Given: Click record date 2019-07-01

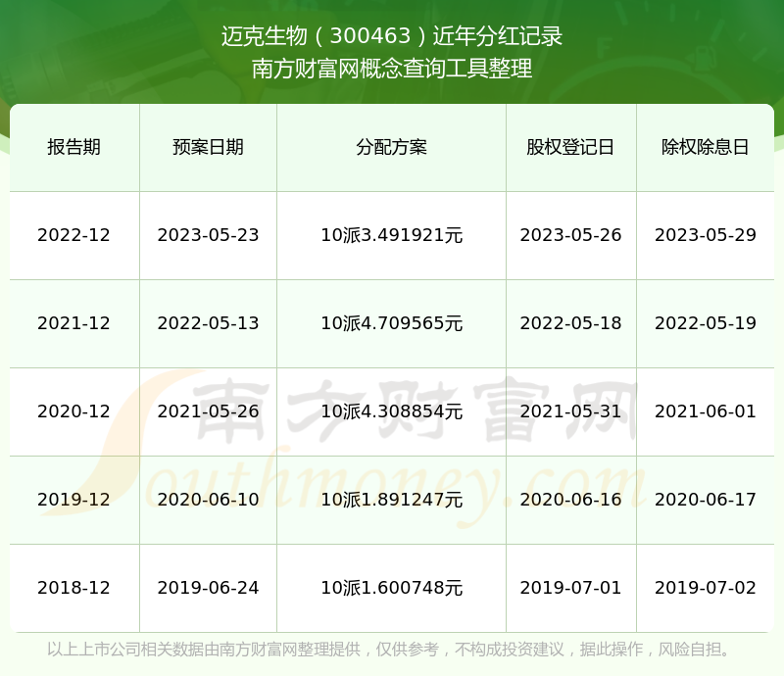Looking at the screenshot, I should coord(570,588).
